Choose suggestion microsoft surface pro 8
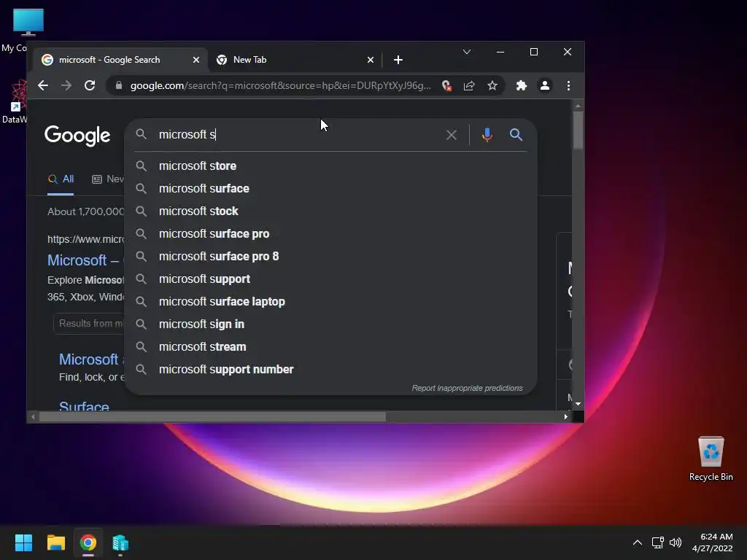This screenshot has width=747, height=560. click(330, 256)
